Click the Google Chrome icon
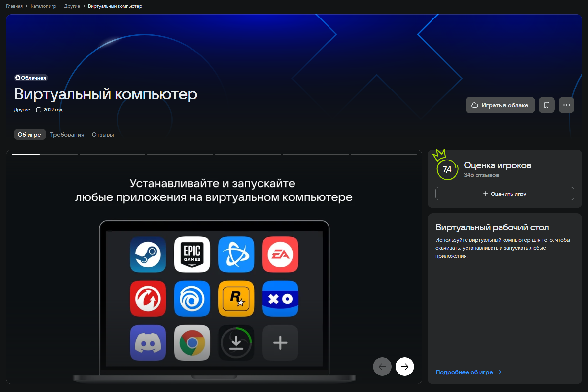Screen dimensions: 588x392 pyautogui.click(x=192, y=343)
